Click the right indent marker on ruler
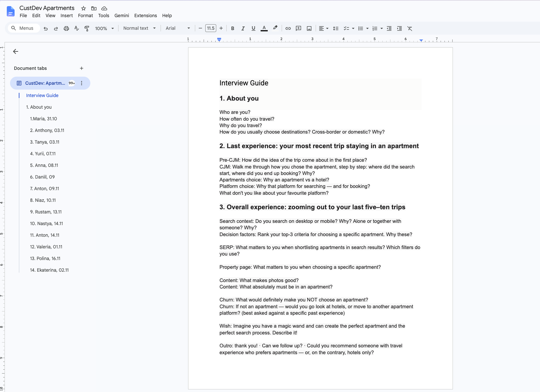This screenshot has height=392, width=540. coord(421,40)
